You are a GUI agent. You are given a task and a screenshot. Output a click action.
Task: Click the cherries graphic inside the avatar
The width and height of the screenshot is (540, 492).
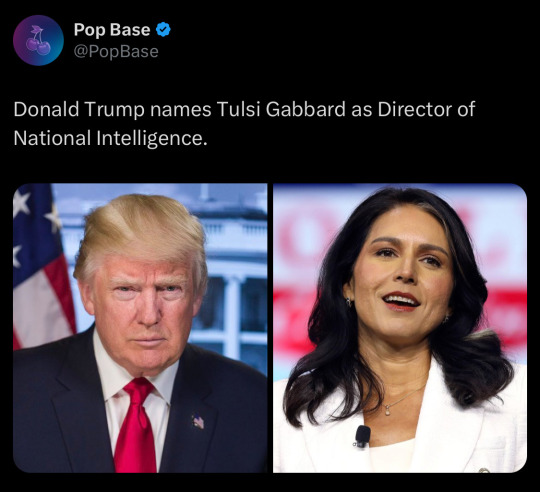tap(38, 40)
